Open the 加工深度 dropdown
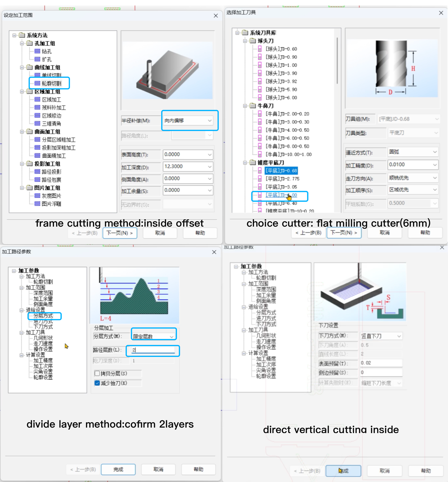 click(188, 167)
